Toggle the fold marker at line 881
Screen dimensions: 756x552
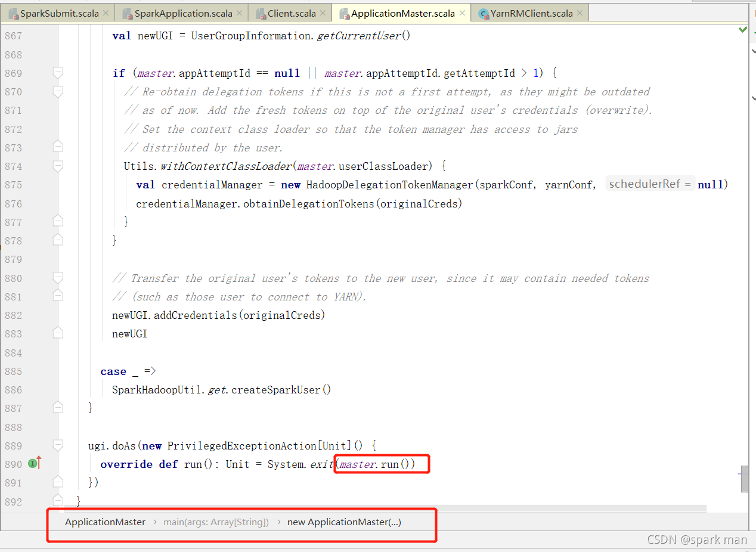pos(58,296)
